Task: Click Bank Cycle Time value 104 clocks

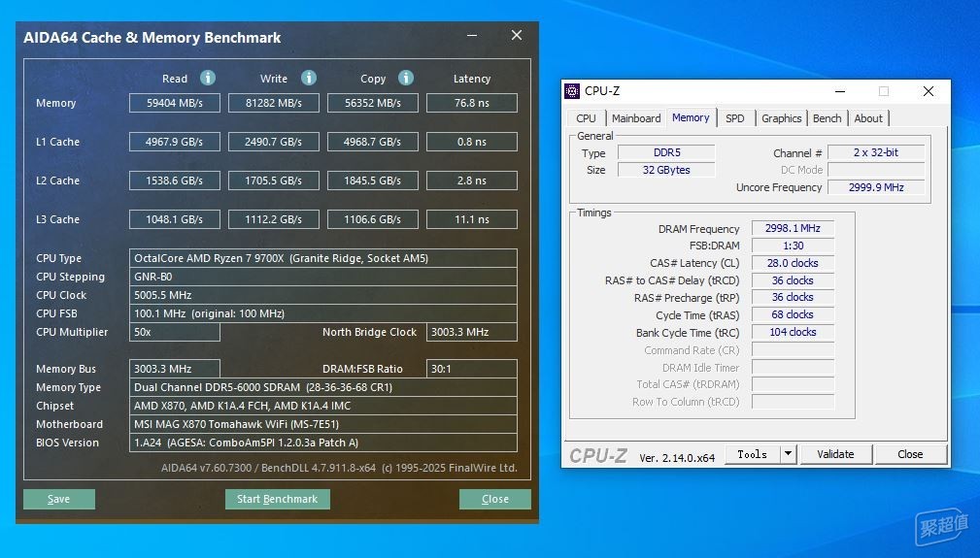Action: point(793,332)
